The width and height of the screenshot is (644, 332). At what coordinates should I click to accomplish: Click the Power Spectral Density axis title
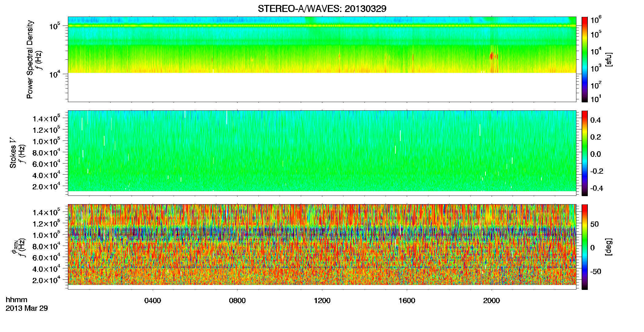tap(30, 59)
